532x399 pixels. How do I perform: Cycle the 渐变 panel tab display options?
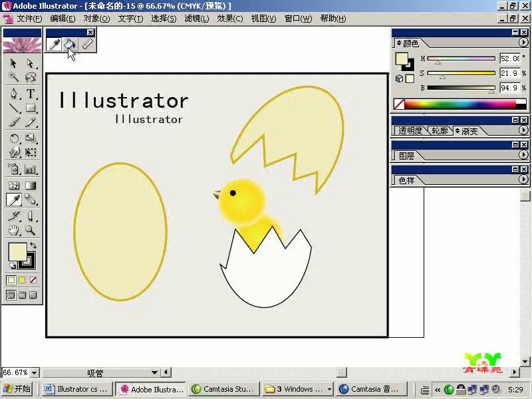(458, 130)
